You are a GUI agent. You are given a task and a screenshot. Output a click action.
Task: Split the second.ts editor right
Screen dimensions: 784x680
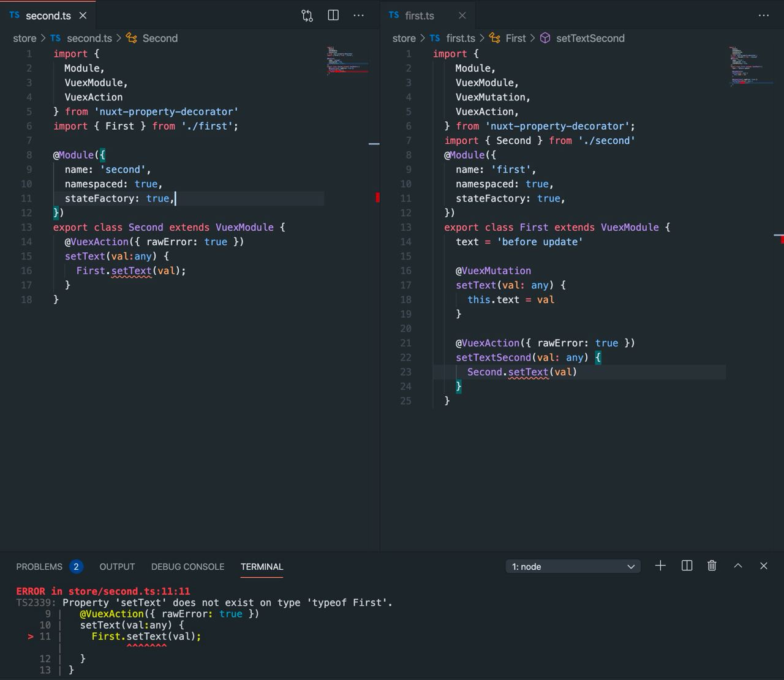pyautogui.click(x=333, y=15)
